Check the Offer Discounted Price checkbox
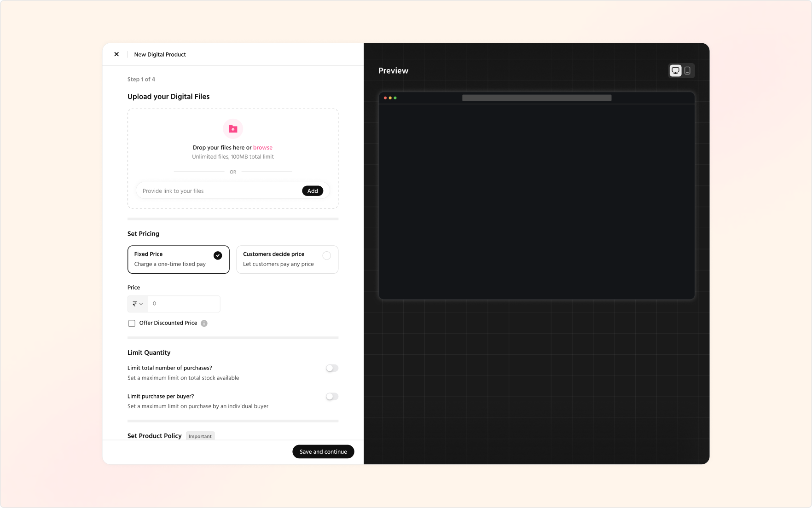The image size is (812, 508). [x=132, y=323]
